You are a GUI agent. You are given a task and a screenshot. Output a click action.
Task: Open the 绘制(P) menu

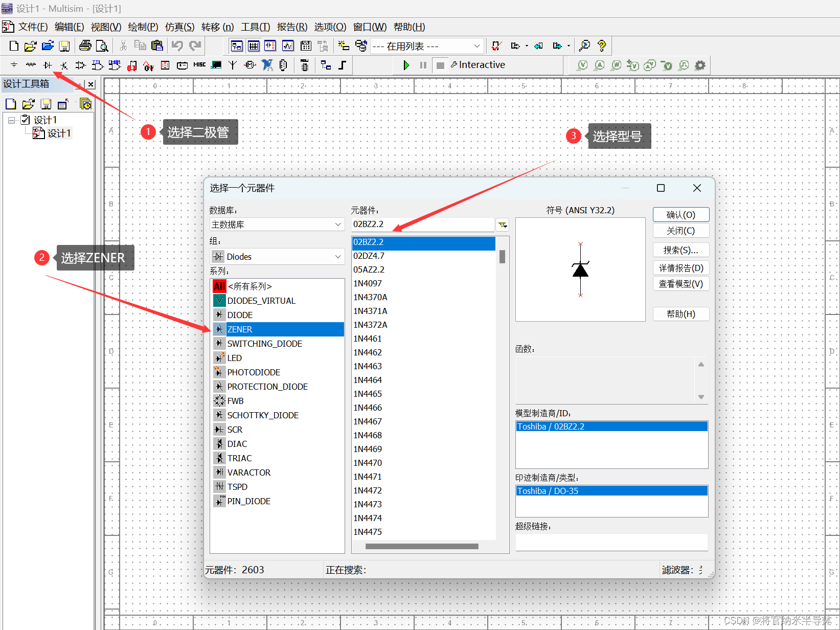pyautogui.click(x=143, y=27)
